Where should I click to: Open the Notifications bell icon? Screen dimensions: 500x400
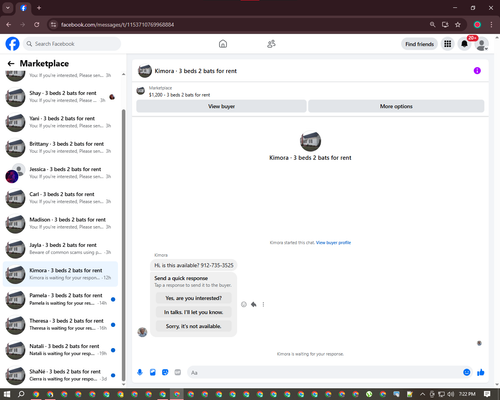(464, 44)
